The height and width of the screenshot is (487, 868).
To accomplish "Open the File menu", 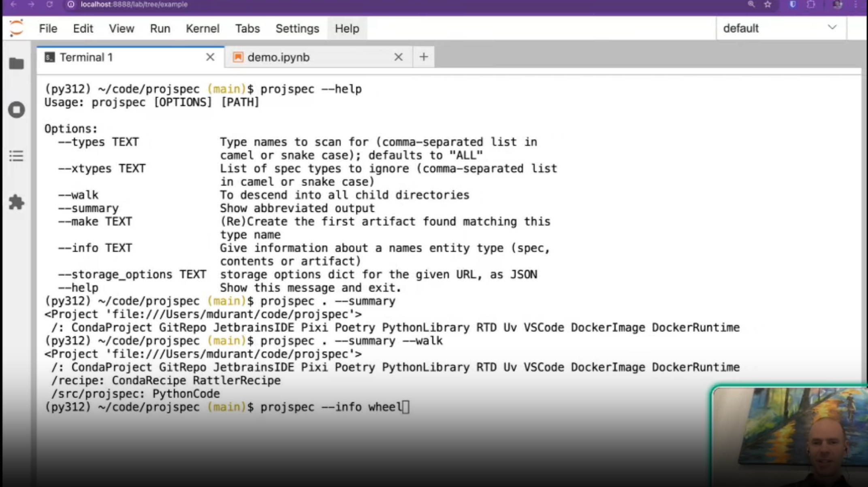I will (x=48, y=29).
